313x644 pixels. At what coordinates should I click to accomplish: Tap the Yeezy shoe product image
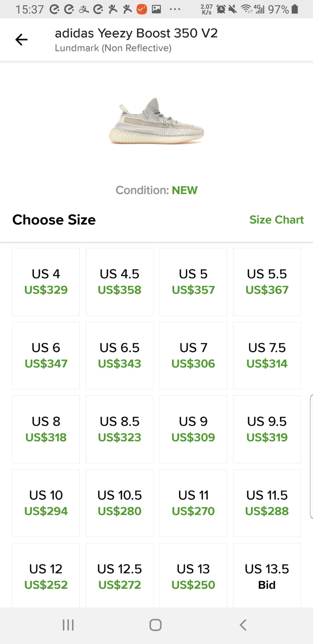[156, 121]
